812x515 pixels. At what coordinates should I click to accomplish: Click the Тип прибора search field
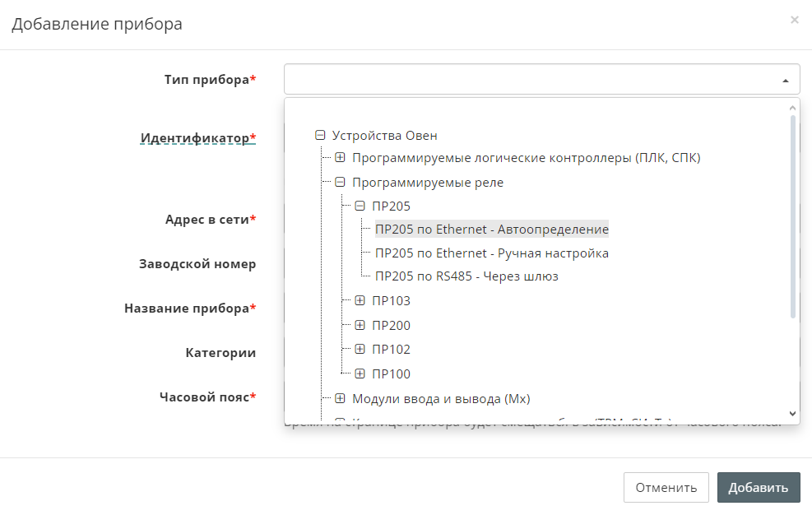pos(527,80)
